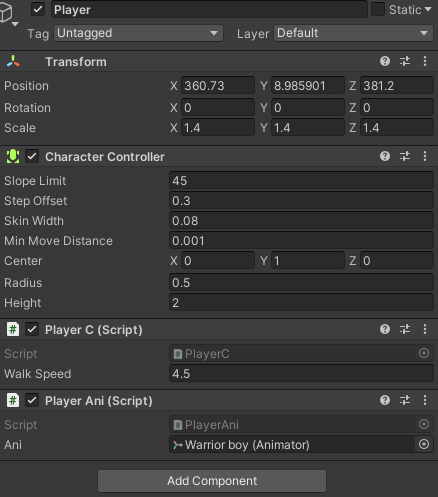Viewport: 438px width, 497px height.
Task: Click the Transform preset sliders icon
Action: [x=405, y=61]
